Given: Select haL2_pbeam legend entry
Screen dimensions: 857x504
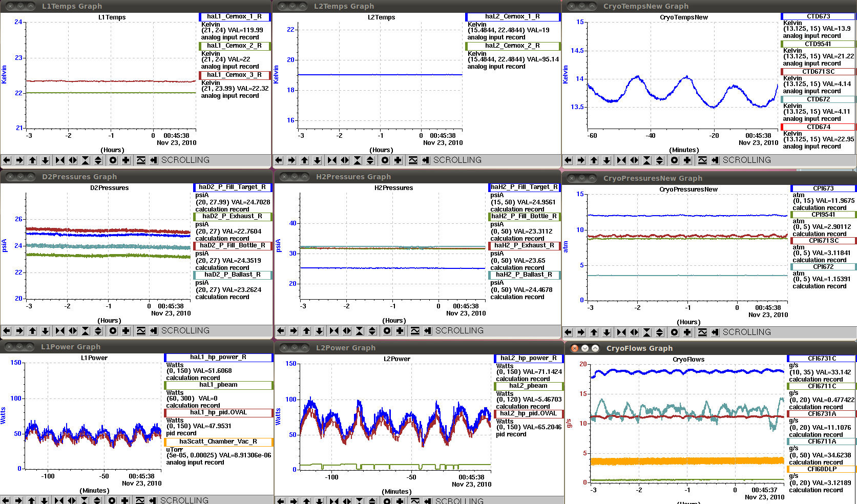Looking at the screenshot, I should [529, 386].
